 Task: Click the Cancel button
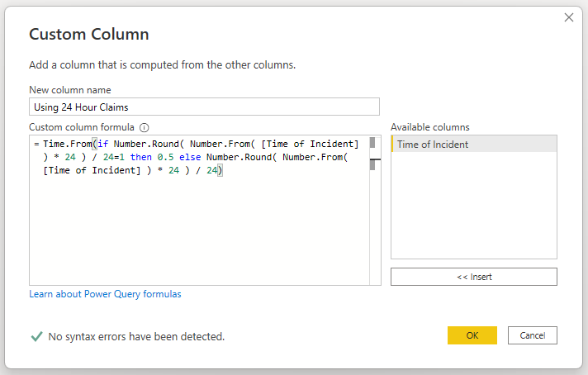pyautogui.click(x=533, y=335)
